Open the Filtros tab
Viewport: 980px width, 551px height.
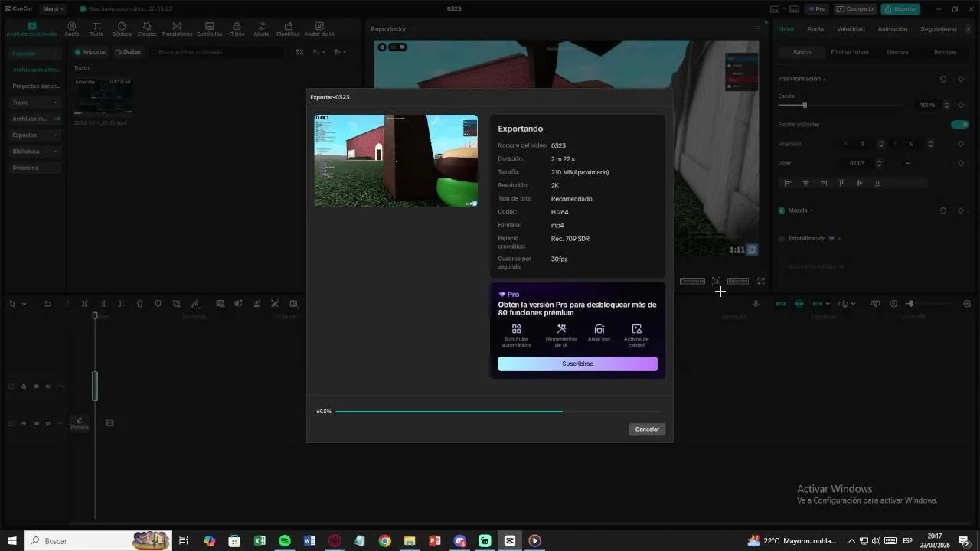[237, 30]
